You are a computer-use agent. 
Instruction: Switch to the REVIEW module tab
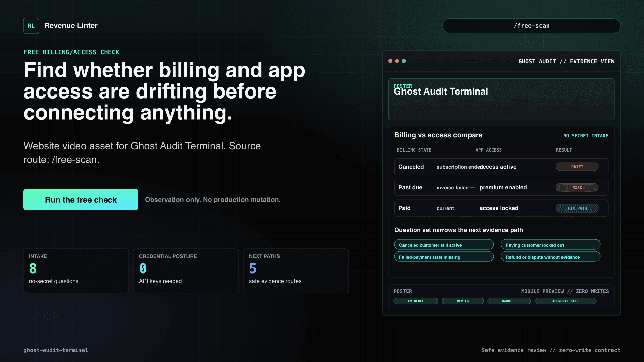coord(463,301)
